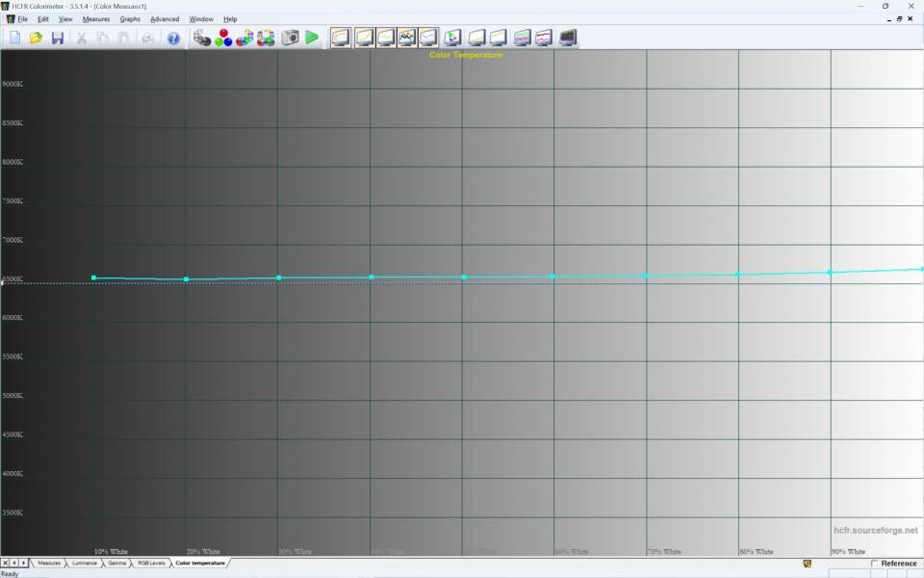This screenshot has height=578, width=924.
Task: Click the 80% White data point on graph
Action: click(x=737, y=275)
